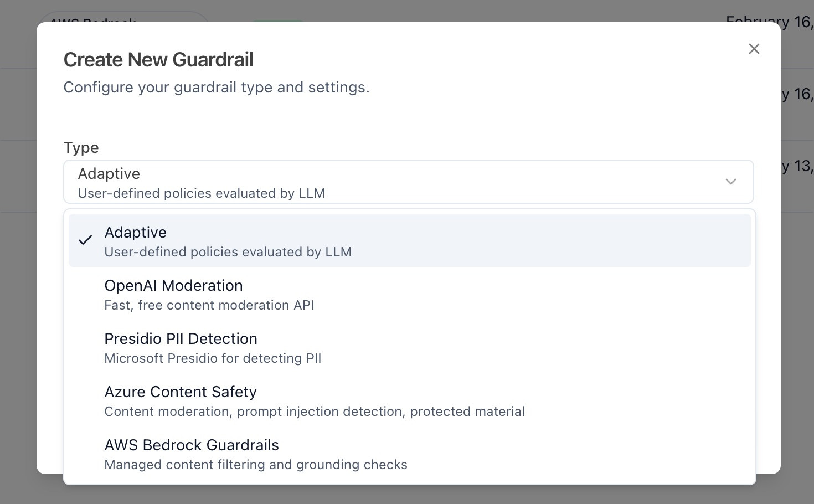Open the Type dropdown field
The width and height of the screenshot is (814, 504).
pyautogui.click(x=409, y=182)
